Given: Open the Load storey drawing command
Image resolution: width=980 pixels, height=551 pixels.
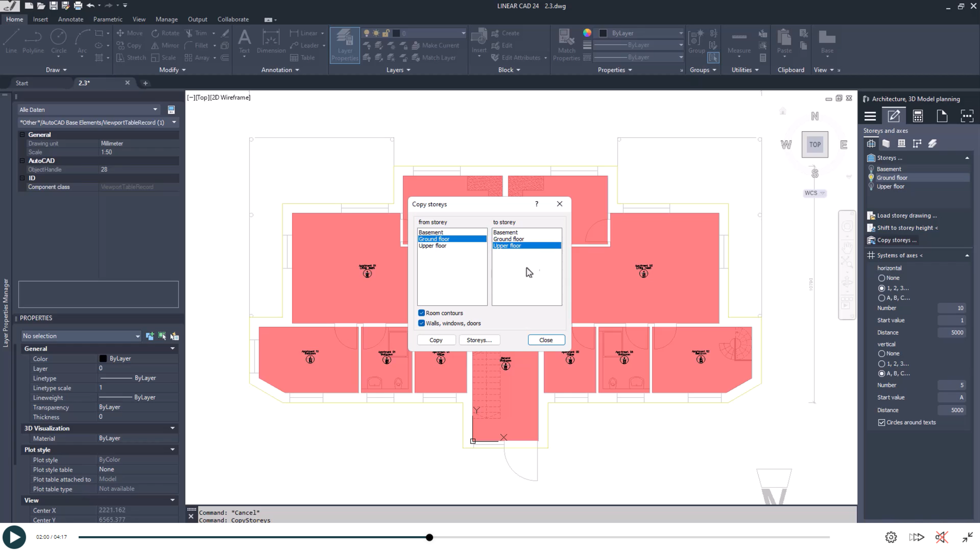Looking at the screenshot, I should point(906,215).
